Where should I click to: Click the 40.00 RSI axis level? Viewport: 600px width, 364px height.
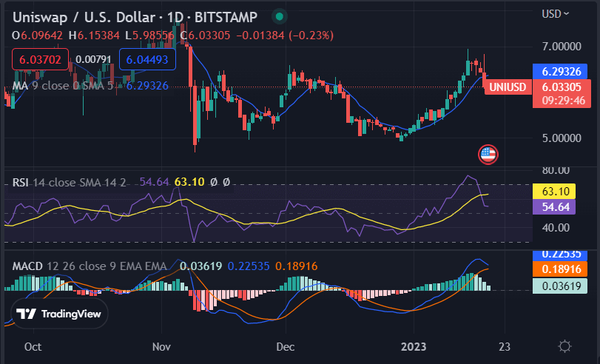click(556, 228)
